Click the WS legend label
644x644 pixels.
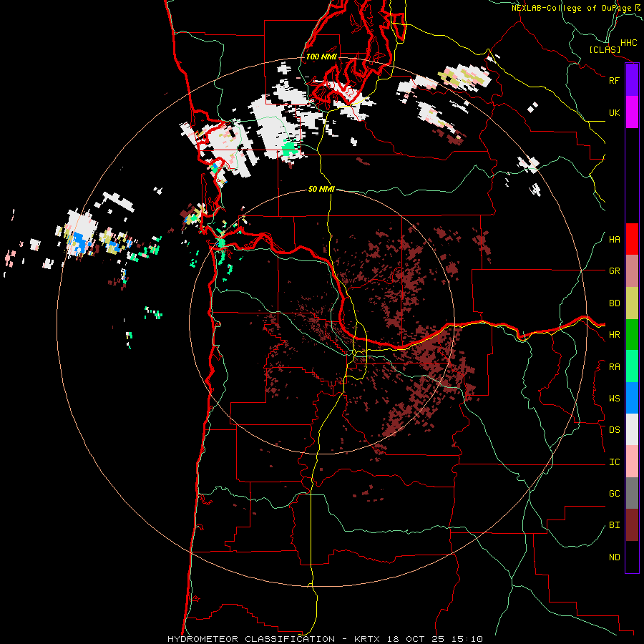614,398
